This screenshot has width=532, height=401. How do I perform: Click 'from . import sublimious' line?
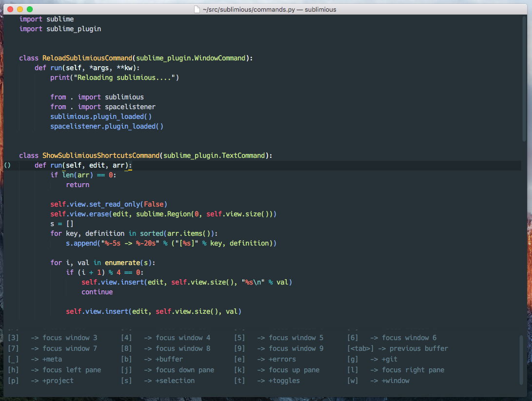97,97
